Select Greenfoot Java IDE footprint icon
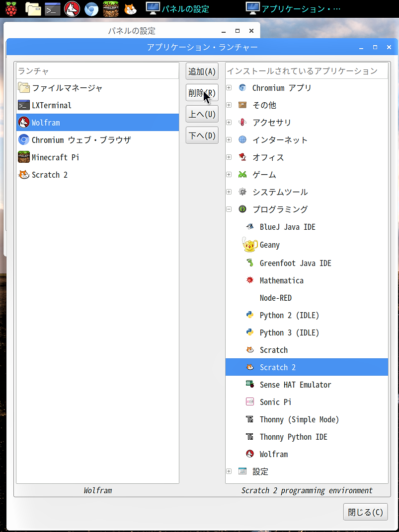399x532 pixels. coord(250,263)
